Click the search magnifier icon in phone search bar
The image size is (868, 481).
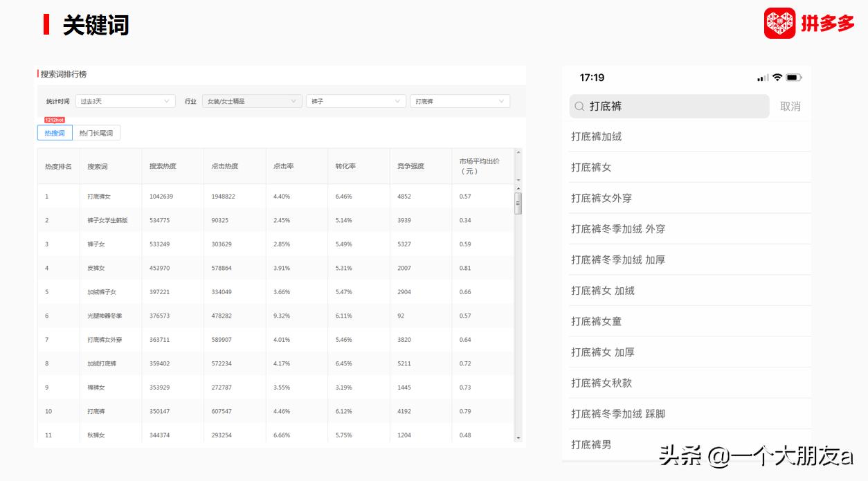[x=579, y=107]
